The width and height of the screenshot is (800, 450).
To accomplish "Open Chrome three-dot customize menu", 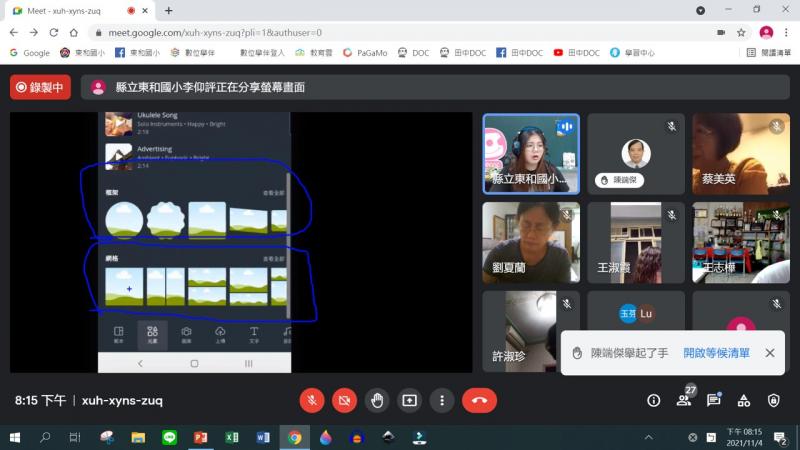I will [786, 33].
